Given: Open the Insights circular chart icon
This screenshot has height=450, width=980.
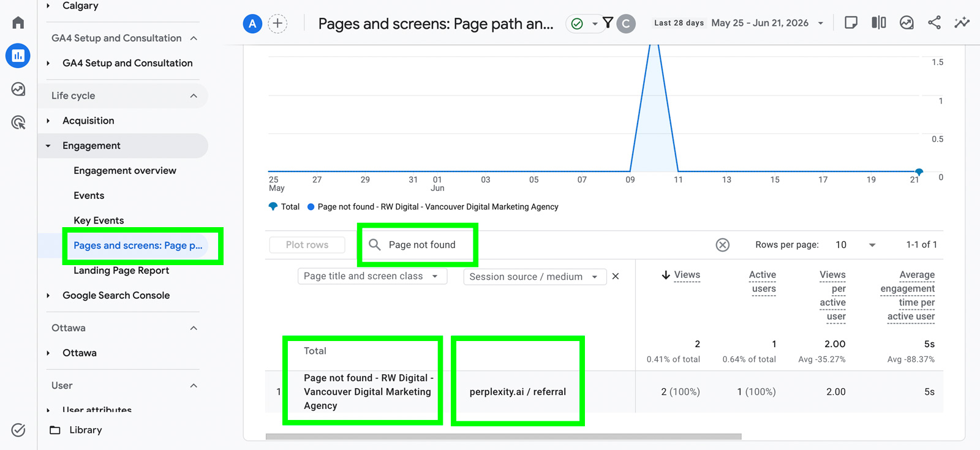Looking at the screenshot, I should 907,23.
